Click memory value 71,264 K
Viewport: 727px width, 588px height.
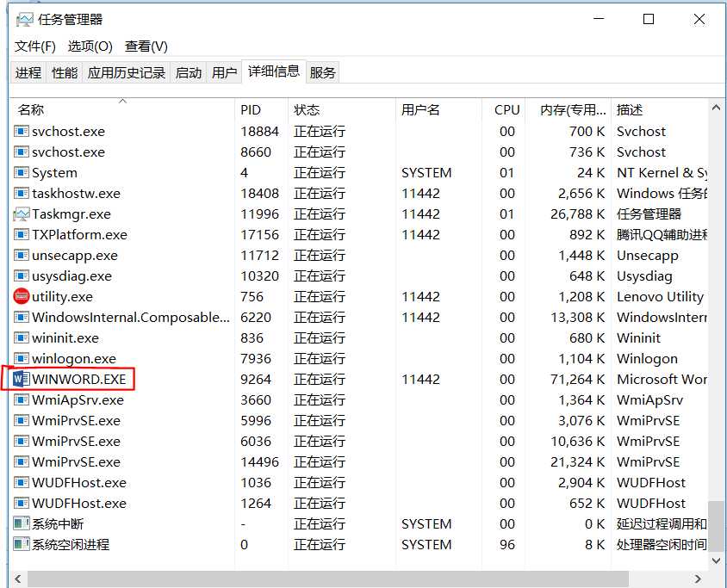coord(578,379)
